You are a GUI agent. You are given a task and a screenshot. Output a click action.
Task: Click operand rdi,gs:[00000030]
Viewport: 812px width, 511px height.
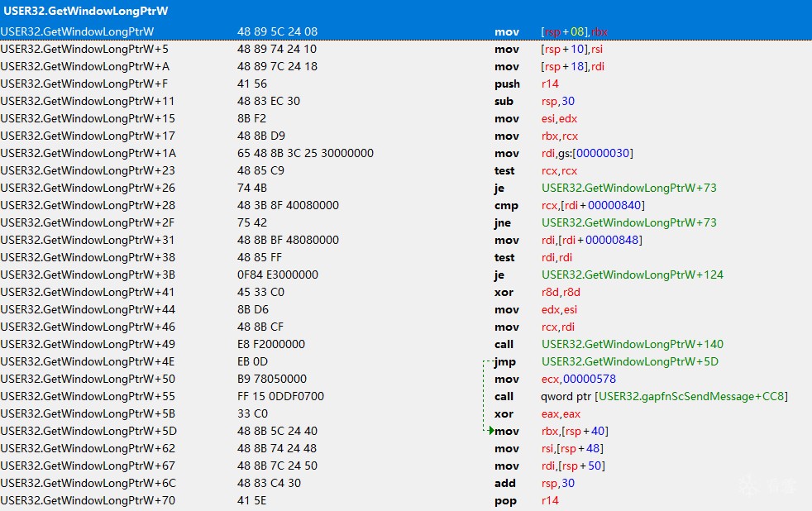click(x=587, y=153)
